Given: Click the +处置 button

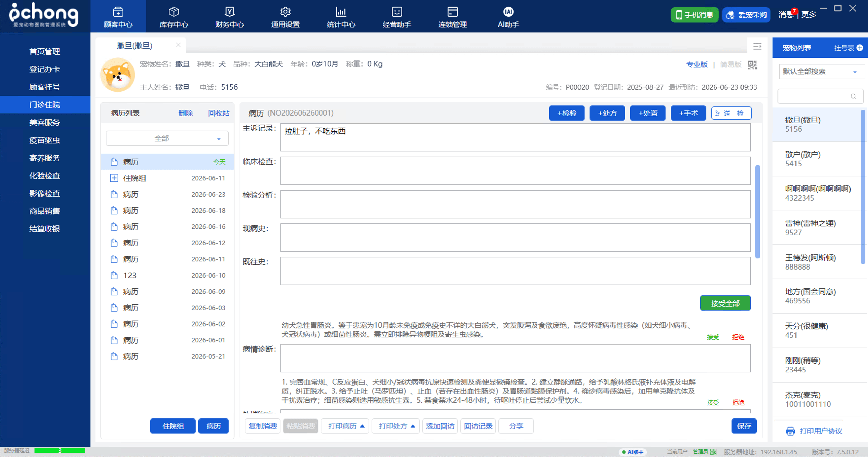Looking at the screenshot, I should tap(648, 113).
